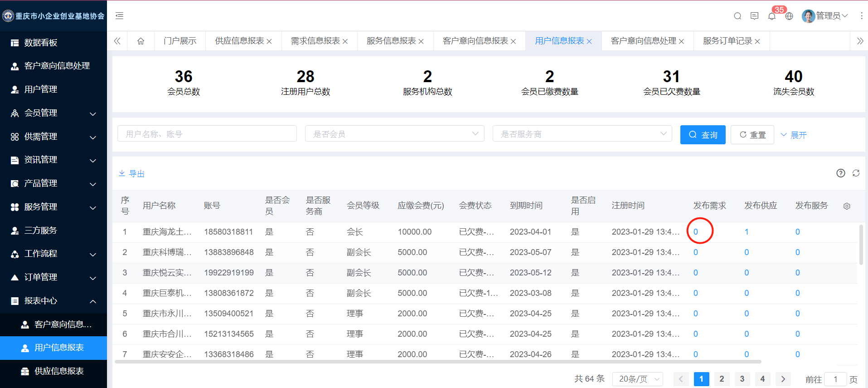The width and height of the screenshot is (868, 388).
Task: Close the 客户意向信息报表 tab
Action: click(513, 41)
